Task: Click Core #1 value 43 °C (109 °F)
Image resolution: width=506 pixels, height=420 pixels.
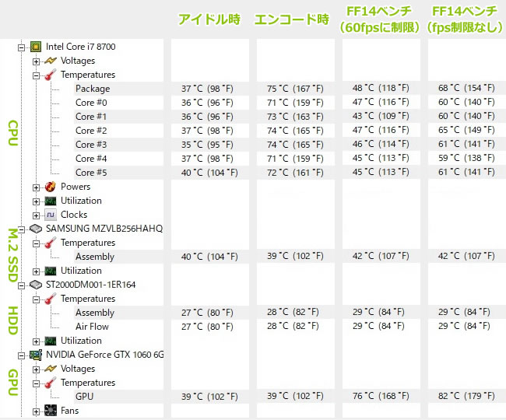Action: coord(381,116)
